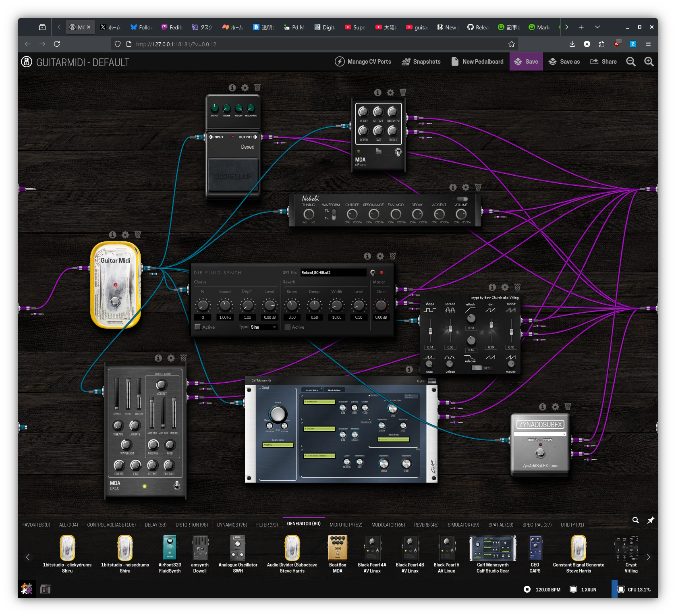Toggle the ZynAddSubFX footswitch
The image size is (676, 616).
(x=540, y=453)
